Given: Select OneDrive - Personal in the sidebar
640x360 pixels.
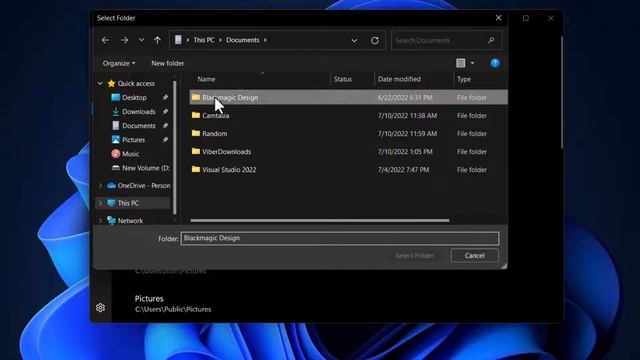Looking at the screenshot, I should coord(144,185).
